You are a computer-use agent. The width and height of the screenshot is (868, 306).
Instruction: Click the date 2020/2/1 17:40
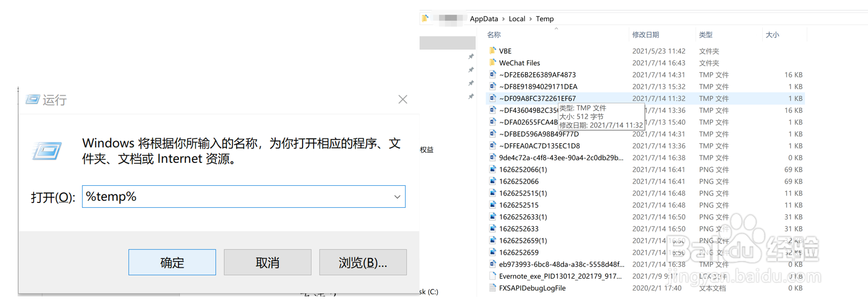(x=657, y=288)
